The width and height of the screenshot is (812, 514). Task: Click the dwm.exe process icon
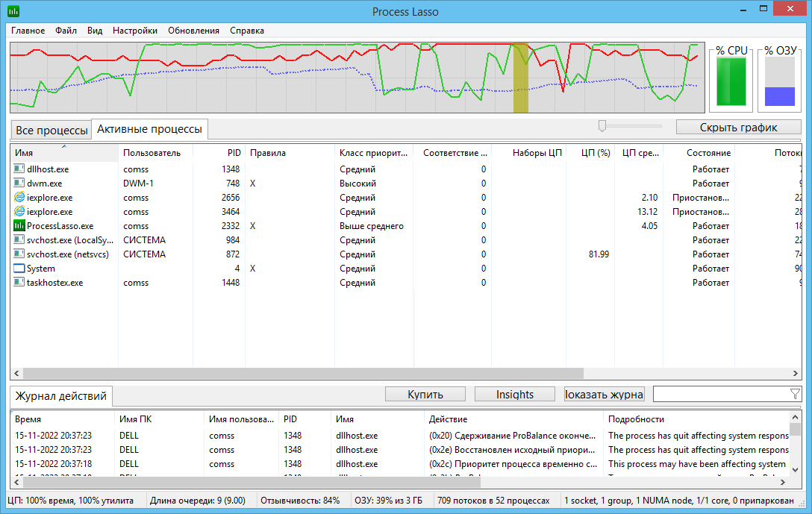(19, 183)
